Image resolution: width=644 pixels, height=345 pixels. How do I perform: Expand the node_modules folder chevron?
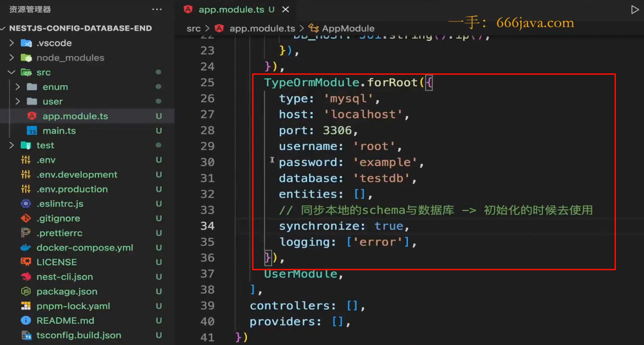tap(12, 57)
